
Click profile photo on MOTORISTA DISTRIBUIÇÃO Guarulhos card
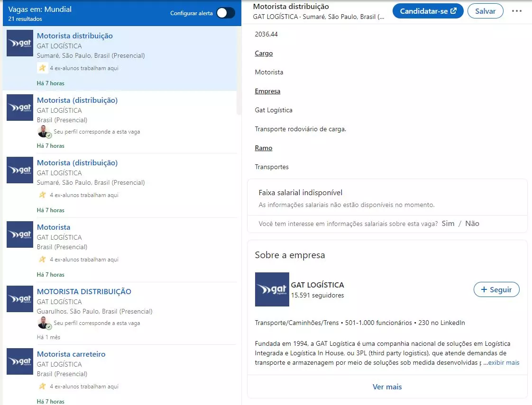point(44,323)
